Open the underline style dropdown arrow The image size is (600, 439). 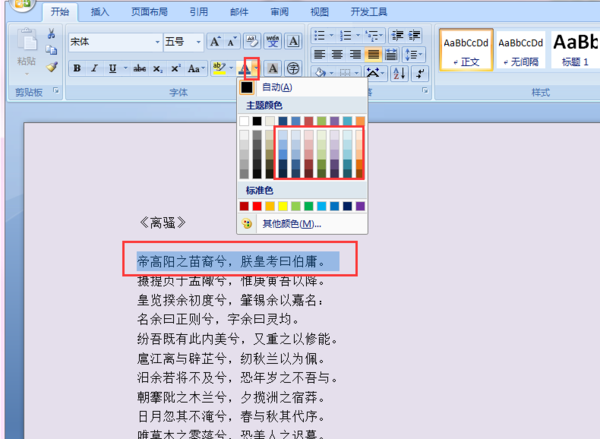click(x=125, y=69)
